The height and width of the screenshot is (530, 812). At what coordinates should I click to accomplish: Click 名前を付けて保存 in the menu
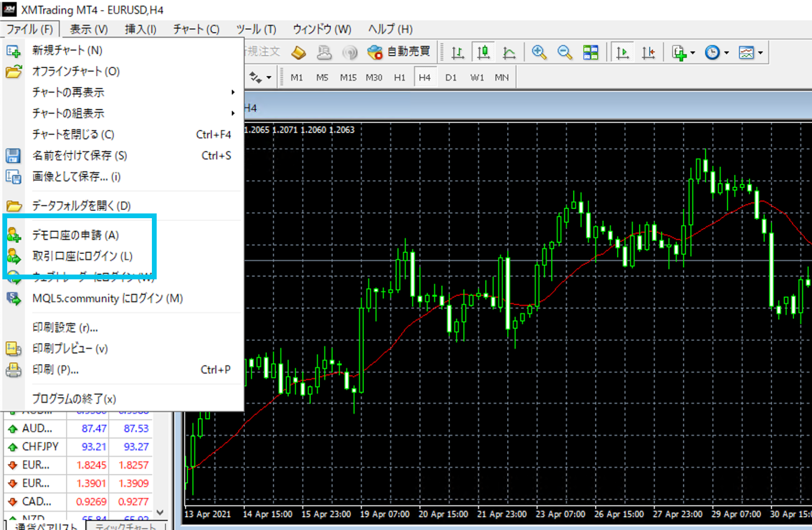[x=79, y=156]
